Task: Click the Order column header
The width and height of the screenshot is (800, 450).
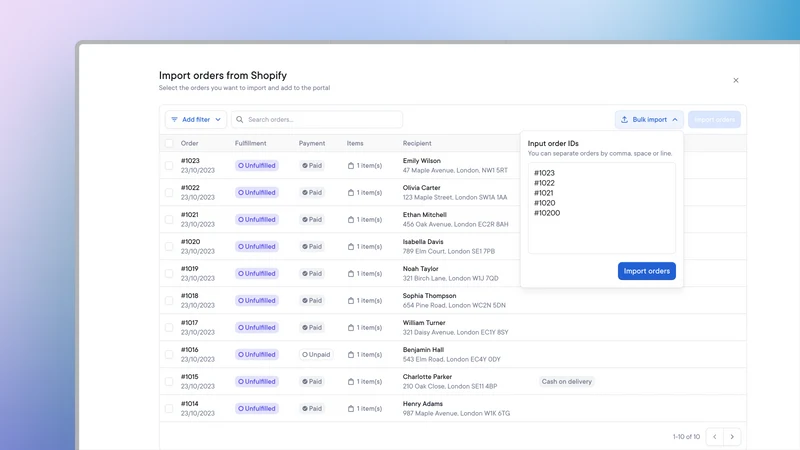Action: pyautogui.click(x=189, y=143)
